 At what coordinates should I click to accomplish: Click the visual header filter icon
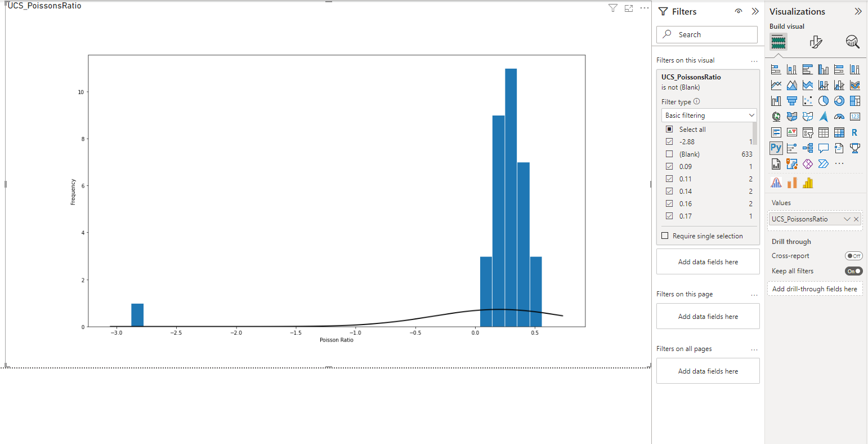click(613, 8)
